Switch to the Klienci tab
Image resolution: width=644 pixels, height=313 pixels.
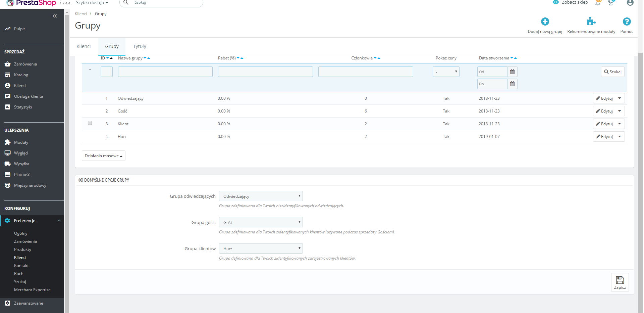pos(84,46)
